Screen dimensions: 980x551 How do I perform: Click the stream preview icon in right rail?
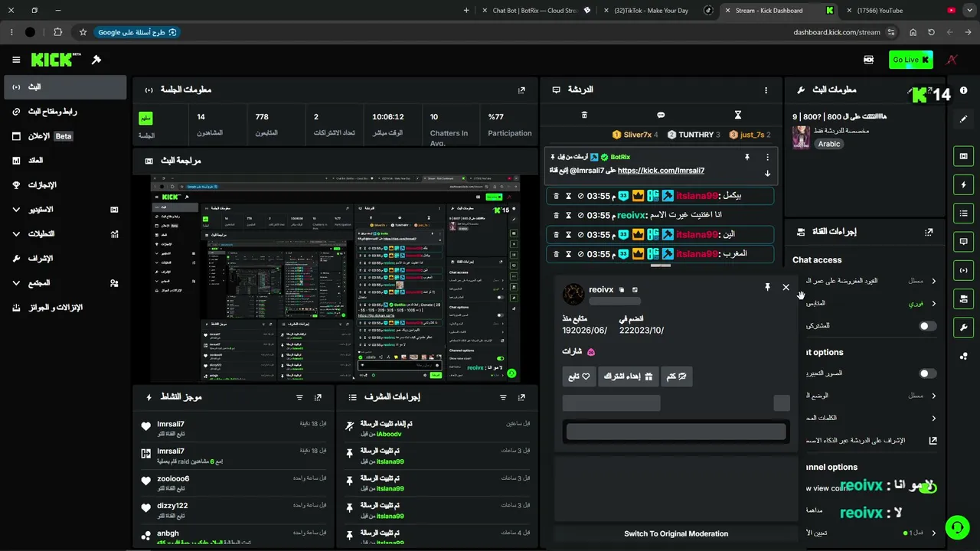[x=963, y=156]
